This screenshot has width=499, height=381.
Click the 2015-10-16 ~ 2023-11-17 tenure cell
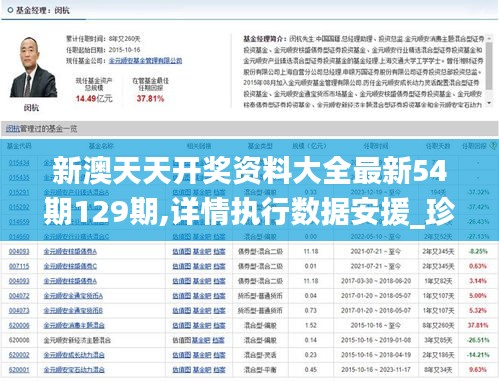point(376,370)
